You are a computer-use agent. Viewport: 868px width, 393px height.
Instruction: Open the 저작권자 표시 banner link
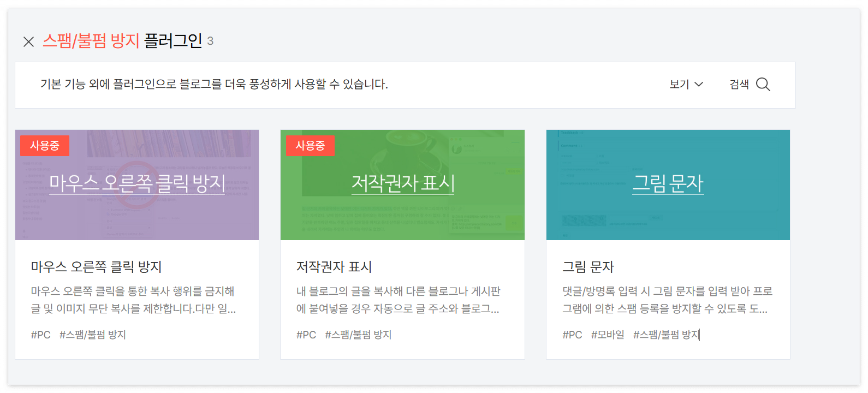tap(403, 183)
